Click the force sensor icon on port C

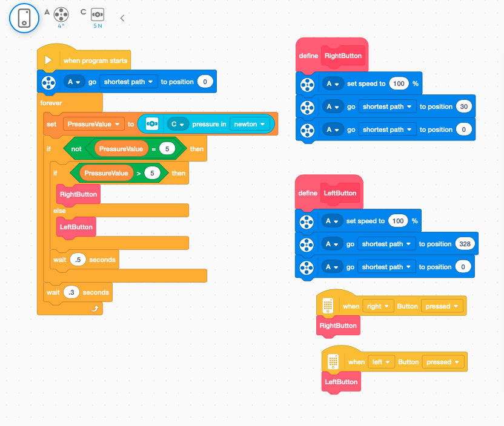(98, 15)
